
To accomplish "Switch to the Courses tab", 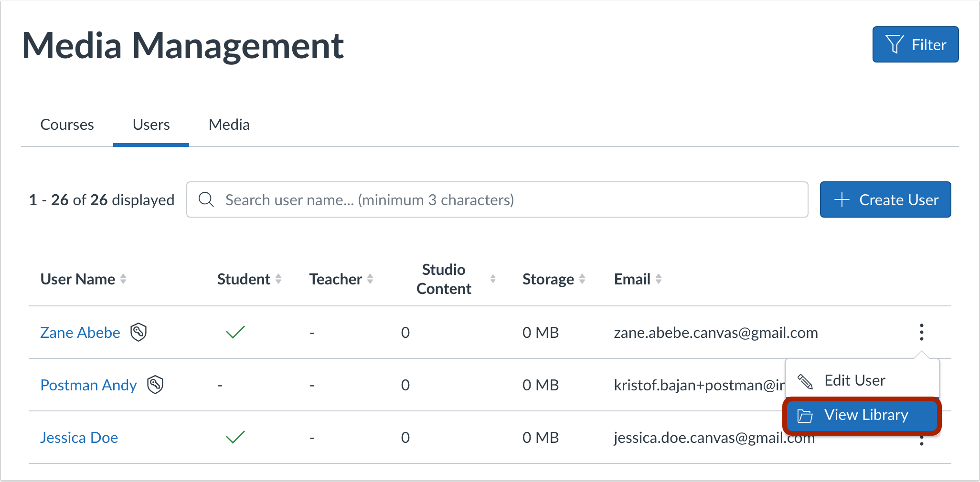I will [x=67, y=125].
